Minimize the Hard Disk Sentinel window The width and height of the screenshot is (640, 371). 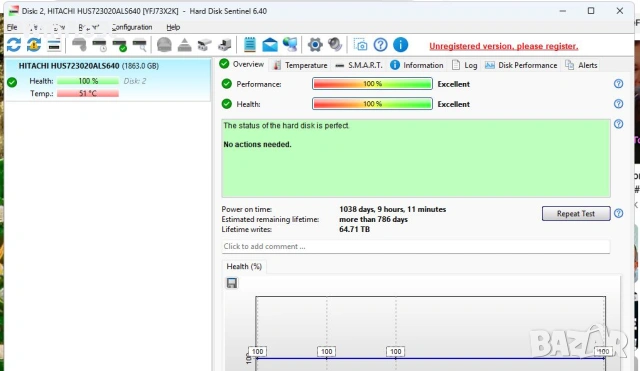[562, 11]
